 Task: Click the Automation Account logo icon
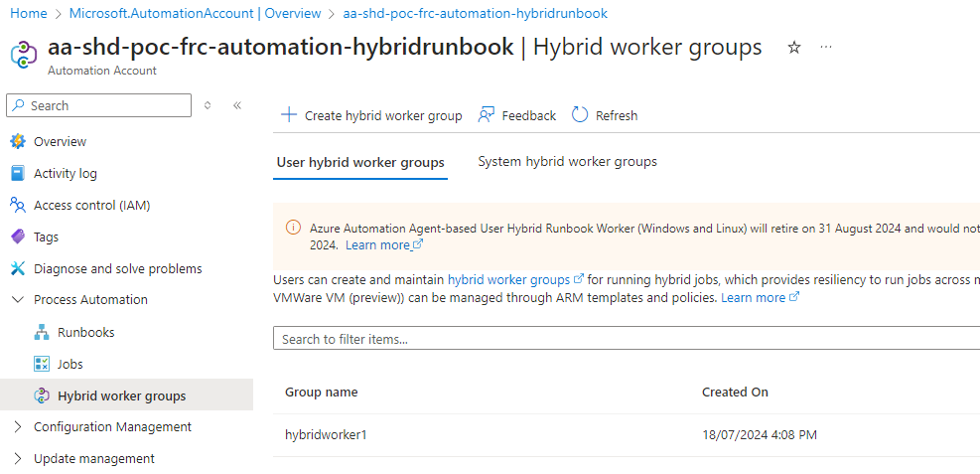click(x=25, y=55)
